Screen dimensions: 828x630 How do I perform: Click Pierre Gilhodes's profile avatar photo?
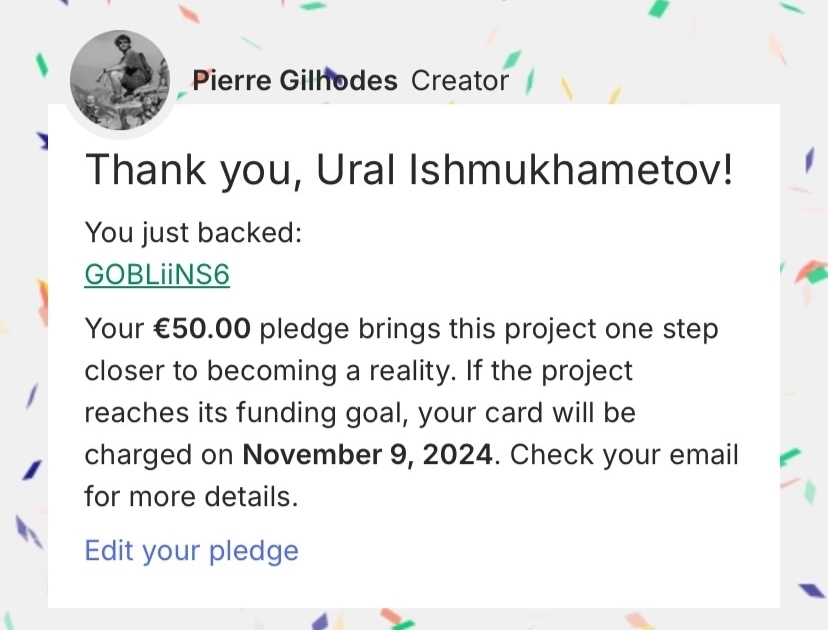point(120,81)
